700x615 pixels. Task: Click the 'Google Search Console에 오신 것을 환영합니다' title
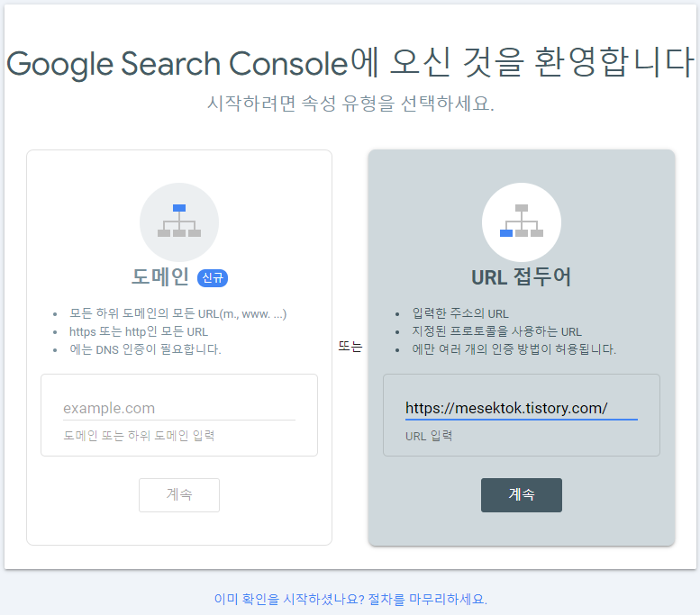(x=350, y=63)
